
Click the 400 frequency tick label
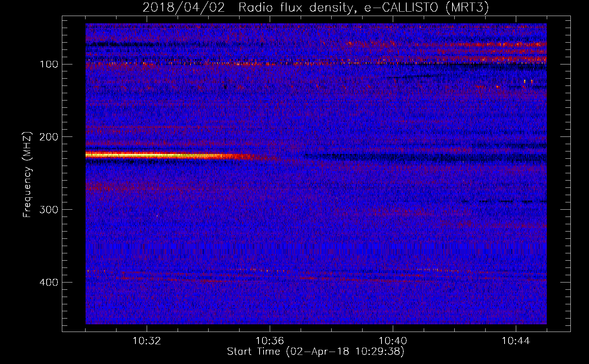pos(49,283)
